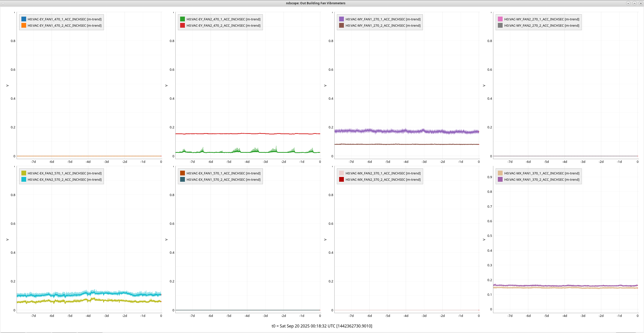Toggle visibility of H0:VAC-MX_FAN1_370_2_ACC_INCHSEC trace label

point(542,179)
